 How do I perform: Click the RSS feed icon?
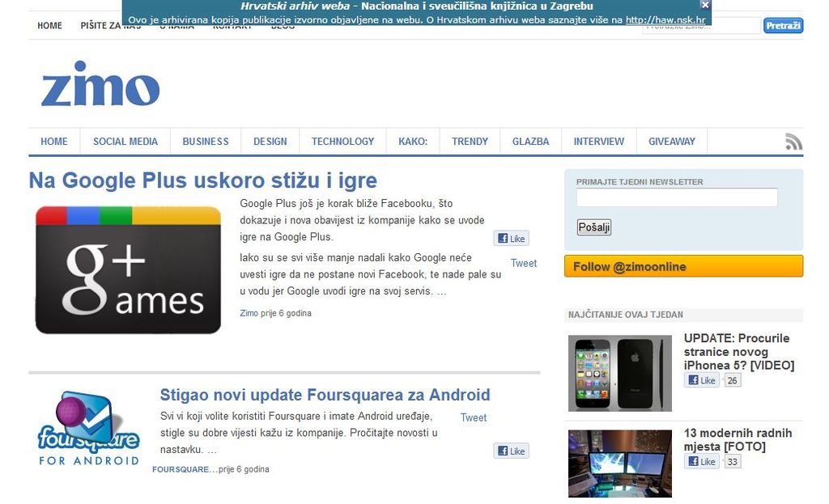click(793, 142)
